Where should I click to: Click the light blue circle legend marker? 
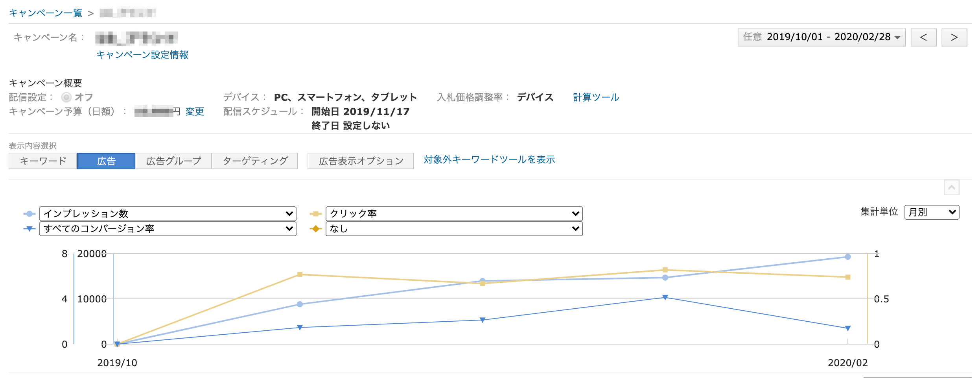pyautogui.click(x=29, y=214)
